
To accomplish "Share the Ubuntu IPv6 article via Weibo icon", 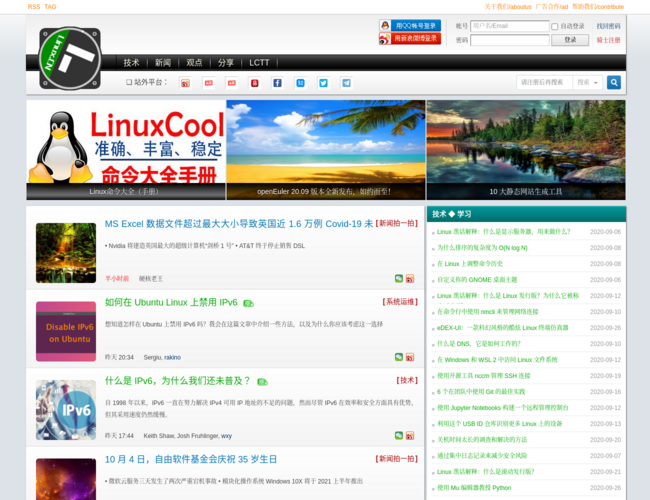I will [410, 357].
